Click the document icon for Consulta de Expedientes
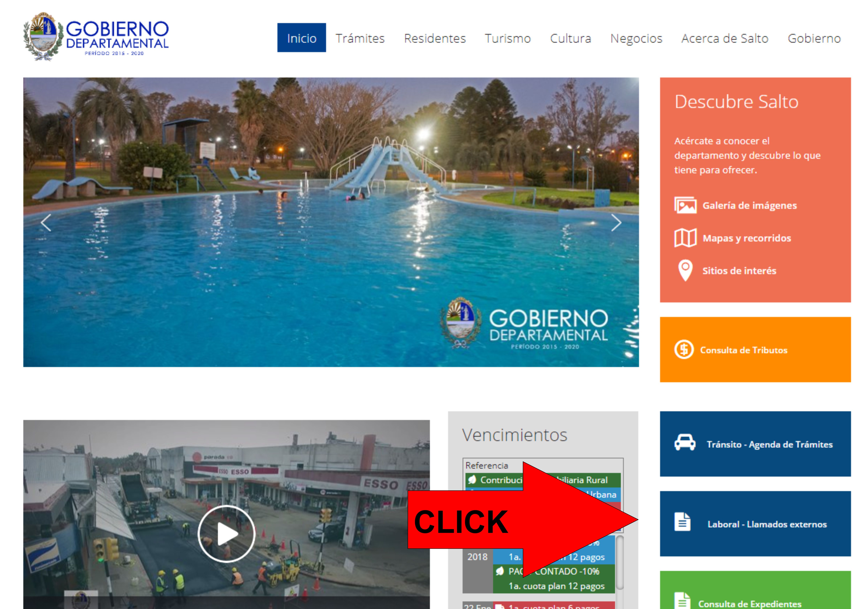 (x=682, y=601)
